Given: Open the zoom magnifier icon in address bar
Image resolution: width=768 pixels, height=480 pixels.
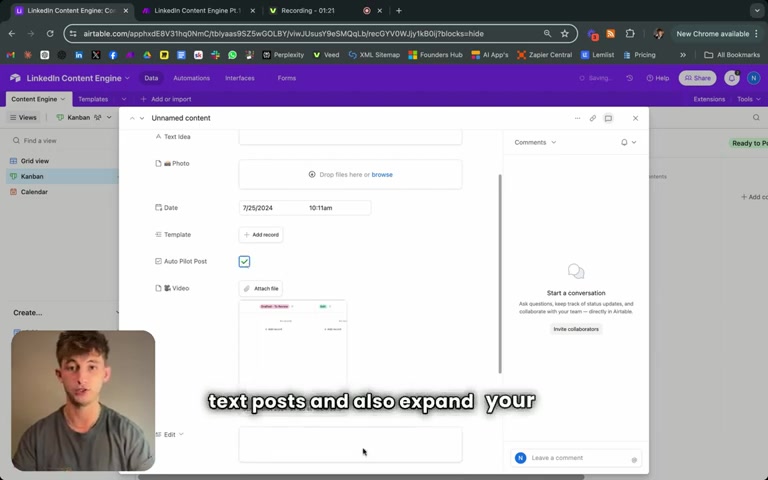Looking at the screenshot, I should (547, 34).
